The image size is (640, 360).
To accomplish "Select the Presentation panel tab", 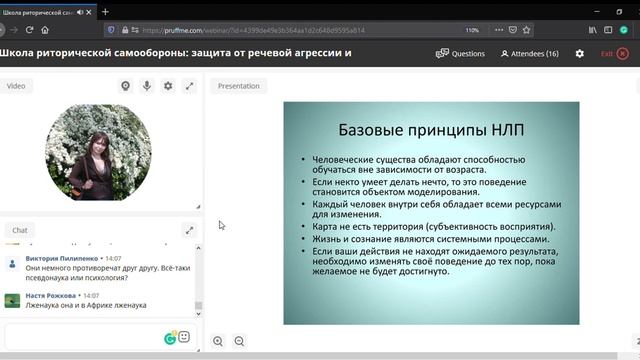I will (238, 86).
